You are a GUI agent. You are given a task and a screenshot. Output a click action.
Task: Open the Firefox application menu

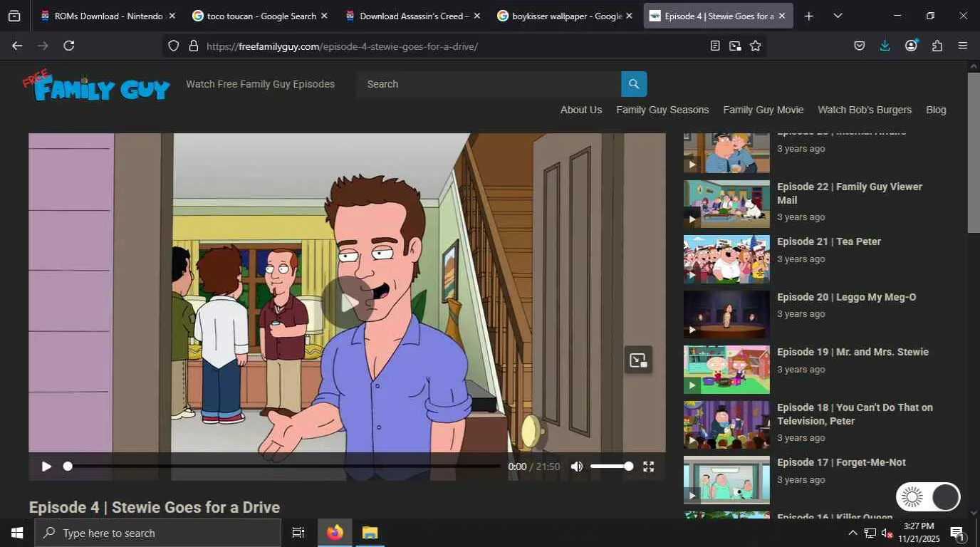coord(963,46)
